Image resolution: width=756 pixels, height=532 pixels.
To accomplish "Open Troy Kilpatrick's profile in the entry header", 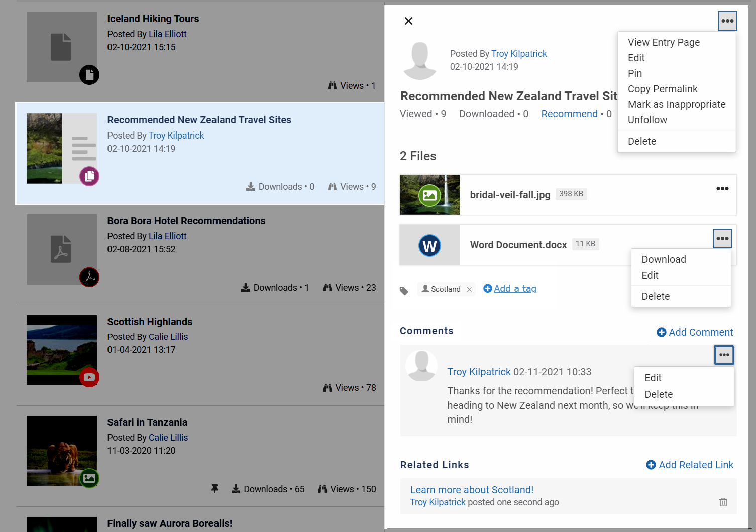I will pyautogui.click(x=519, y=54).
